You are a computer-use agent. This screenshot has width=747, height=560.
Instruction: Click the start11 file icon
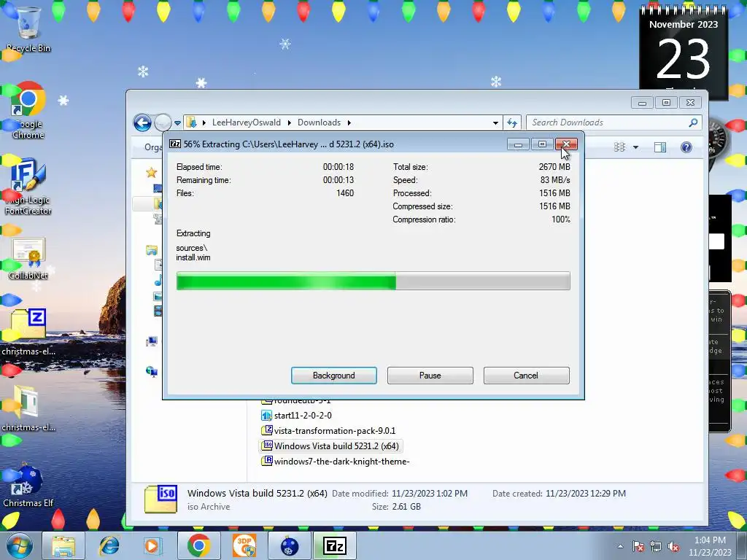point(267,415)
